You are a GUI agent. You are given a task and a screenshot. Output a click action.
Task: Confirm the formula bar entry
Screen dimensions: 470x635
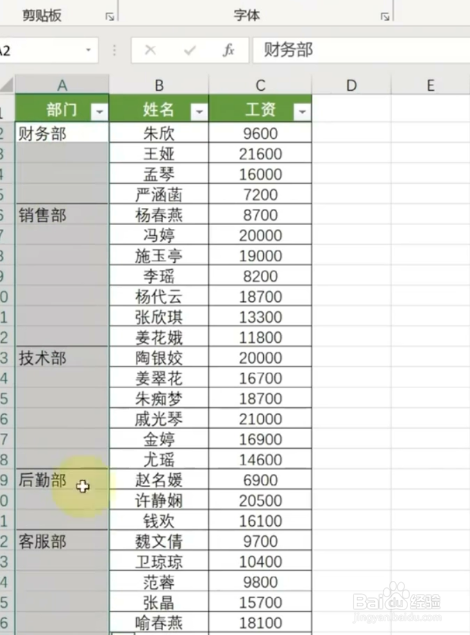coord(189,50)
